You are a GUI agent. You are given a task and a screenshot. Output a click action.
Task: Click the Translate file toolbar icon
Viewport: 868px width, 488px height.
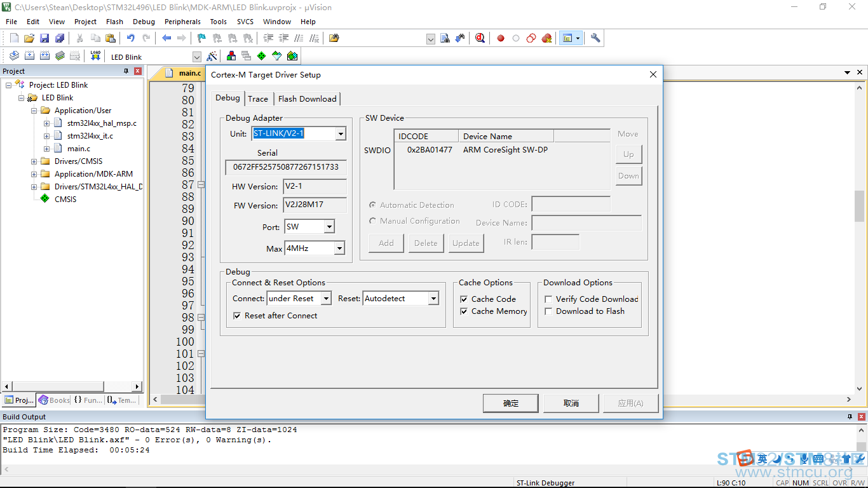tap(14, 56)
